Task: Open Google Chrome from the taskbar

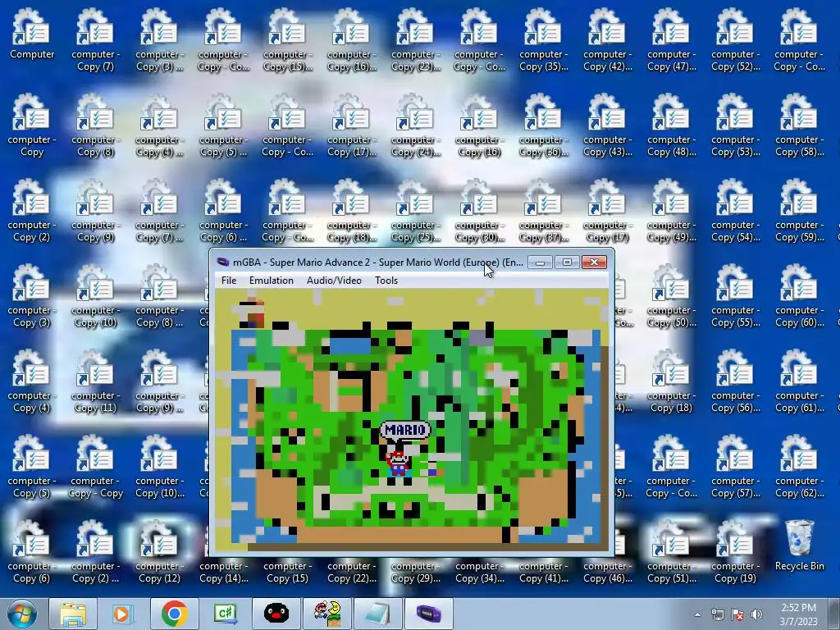Action: point(174,614)
